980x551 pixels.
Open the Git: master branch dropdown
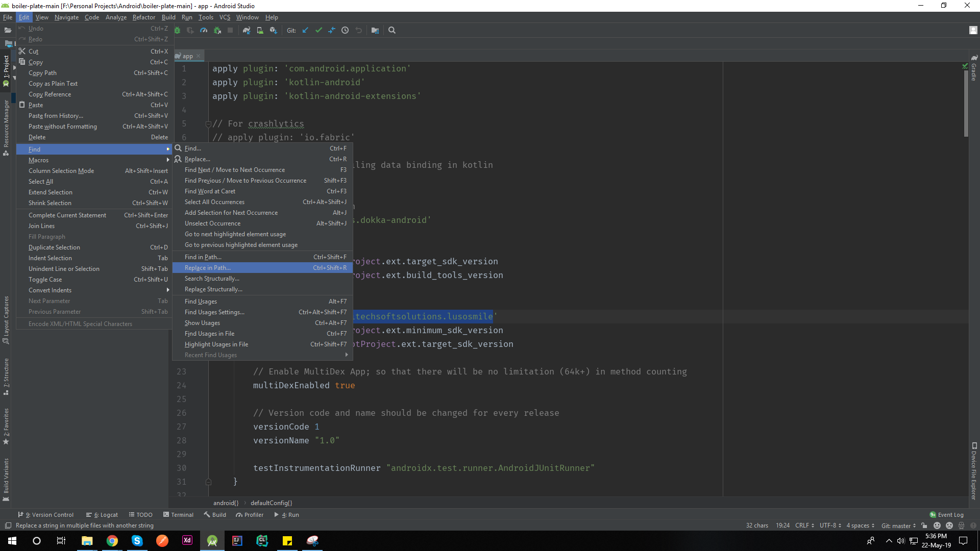tap(898, 525)
